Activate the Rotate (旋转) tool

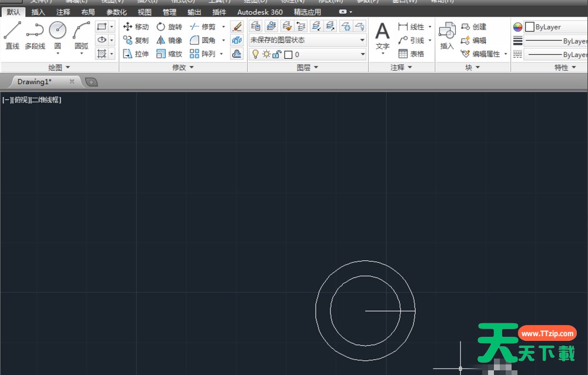click(169, 26)
